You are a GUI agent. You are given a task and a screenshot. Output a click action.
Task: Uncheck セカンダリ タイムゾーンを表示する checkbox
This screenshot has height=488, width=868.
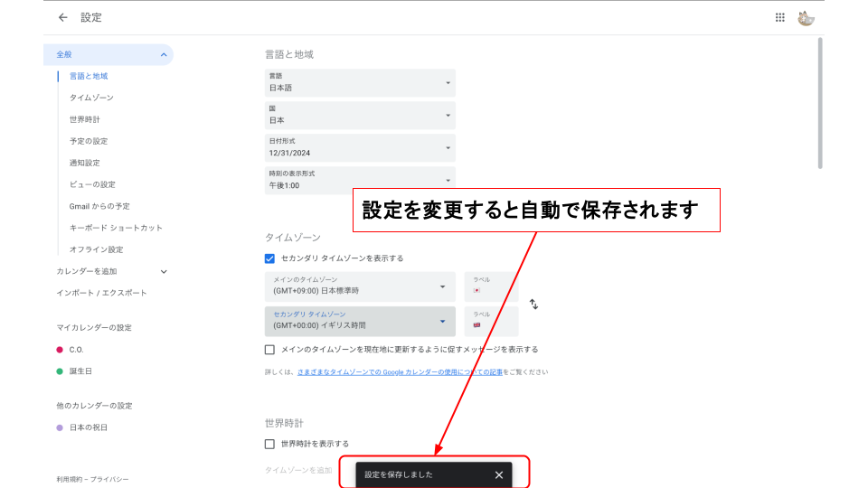coord(270,258)
